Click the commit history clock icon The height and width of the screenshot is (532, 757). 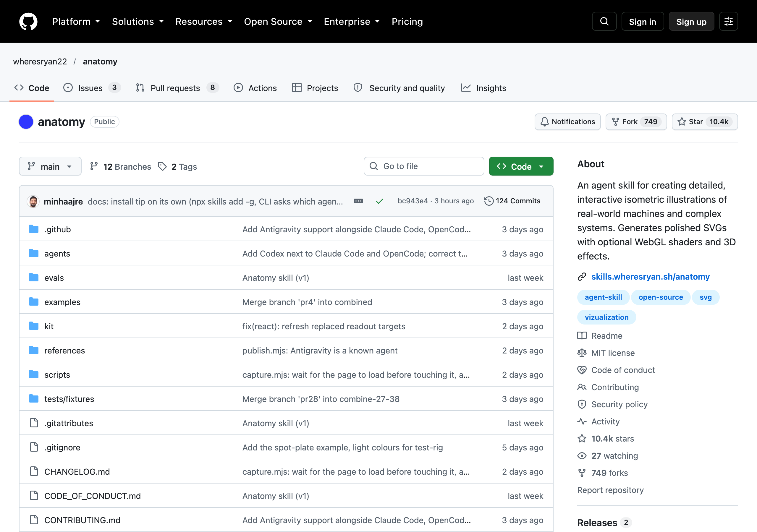pyautogui.click(x=489, y=201)
